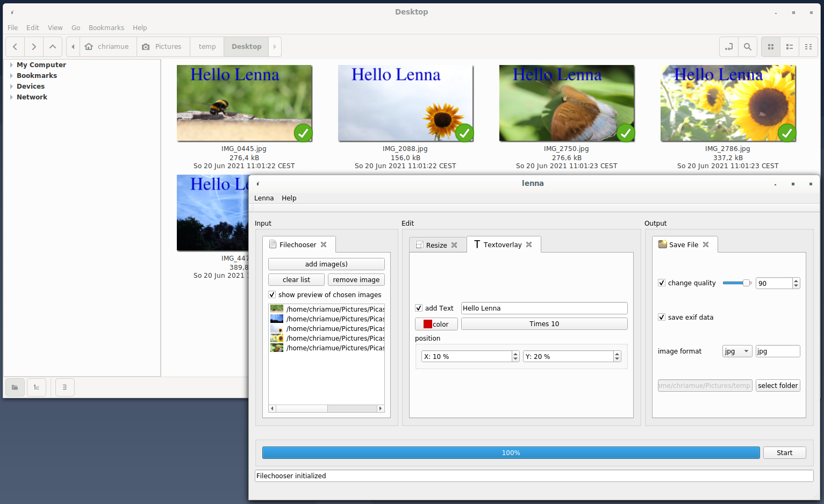
Task: Open the jpg image format dropdown
Action: 737,351
